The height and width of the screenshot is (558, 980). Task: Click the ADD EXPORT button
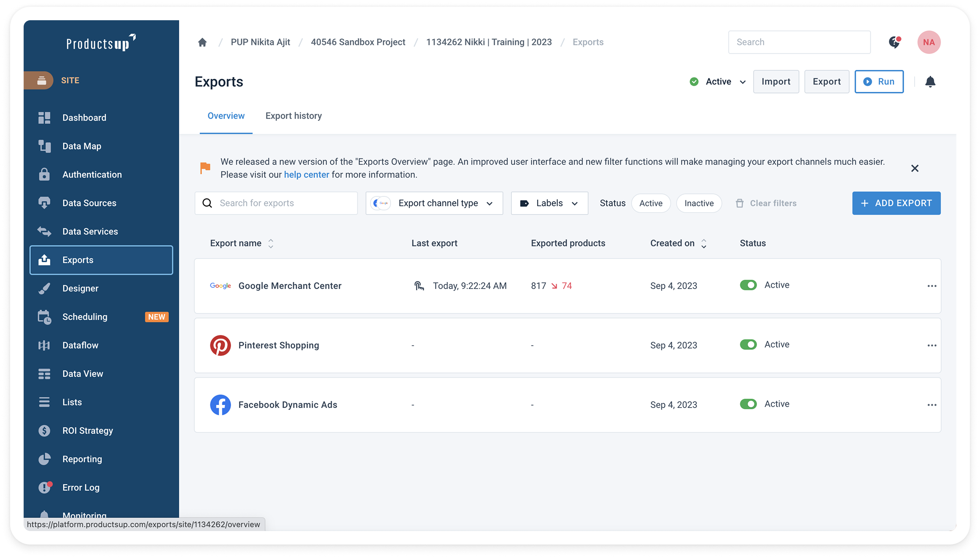[x=896, y=203]
